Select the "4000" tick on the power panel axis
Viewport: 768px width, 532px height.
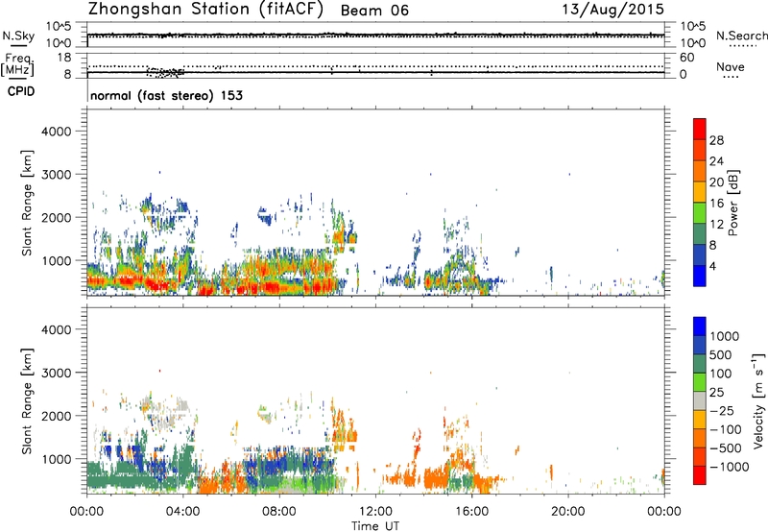tap(56, 132)
